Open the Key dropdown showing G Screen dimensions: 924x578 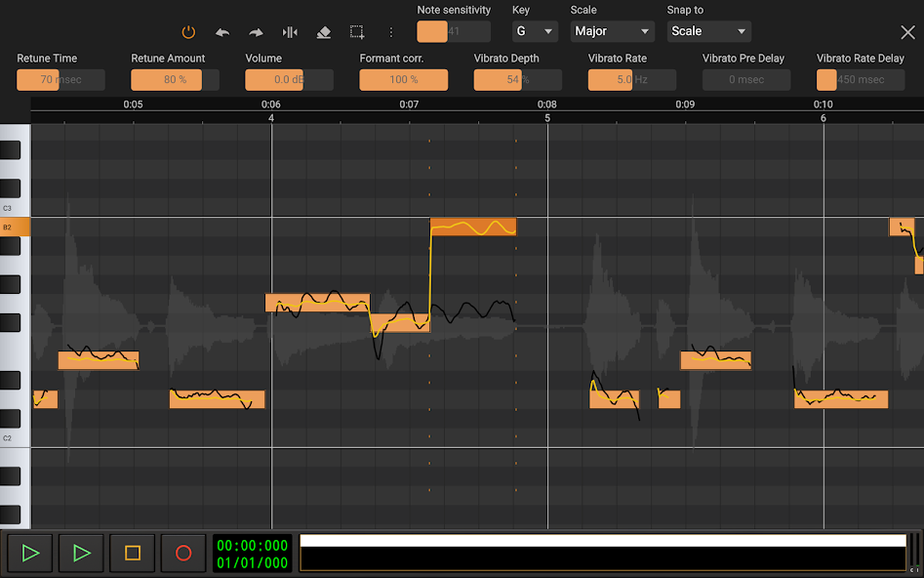point(535,30)
